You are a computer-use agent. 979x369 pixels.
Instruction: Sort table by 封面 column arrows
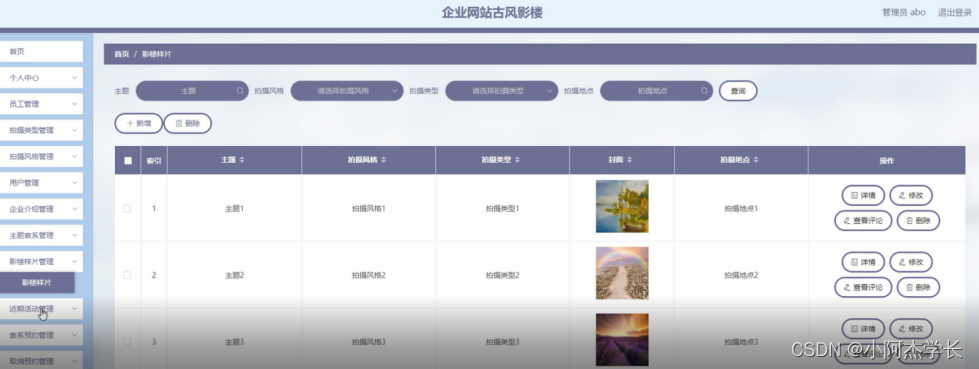point(629,160)
